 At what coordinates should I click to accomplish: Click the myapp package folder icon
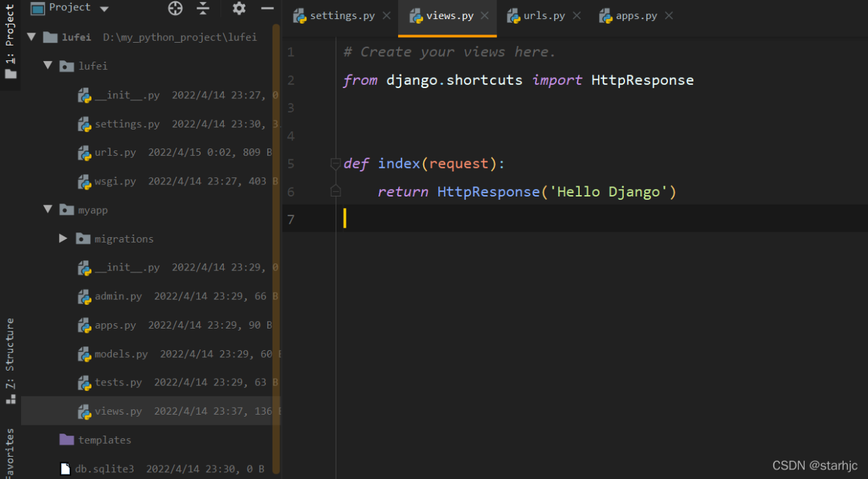(x=66, y=209)
